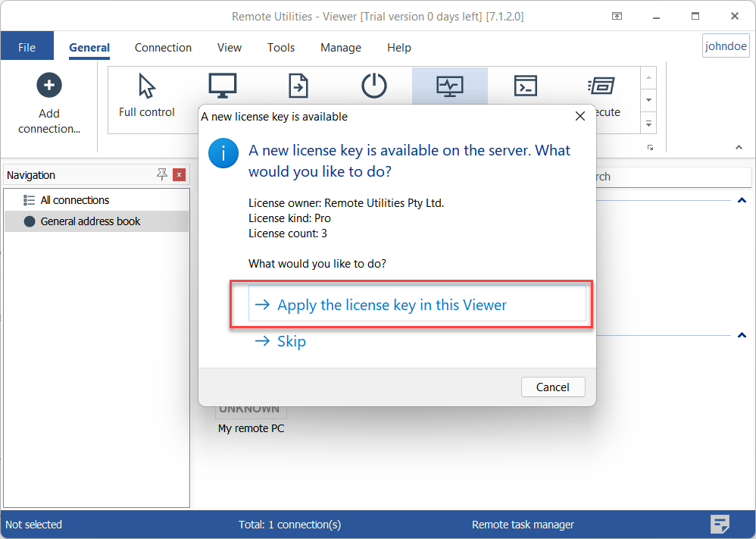The width and height of the screenshot is (756, 539).
Task: Click the Add connection plus icon
Action: coord(49,85)
